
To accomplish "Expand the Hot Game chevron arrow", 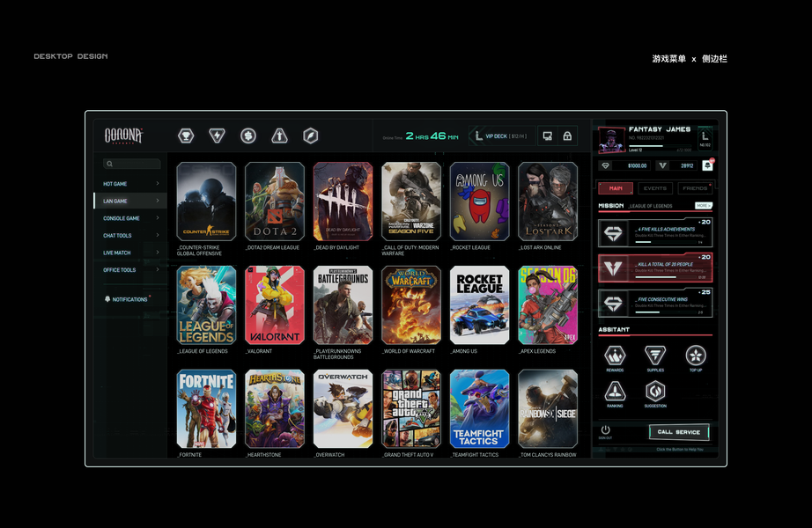I will click(x=158, y=183).
